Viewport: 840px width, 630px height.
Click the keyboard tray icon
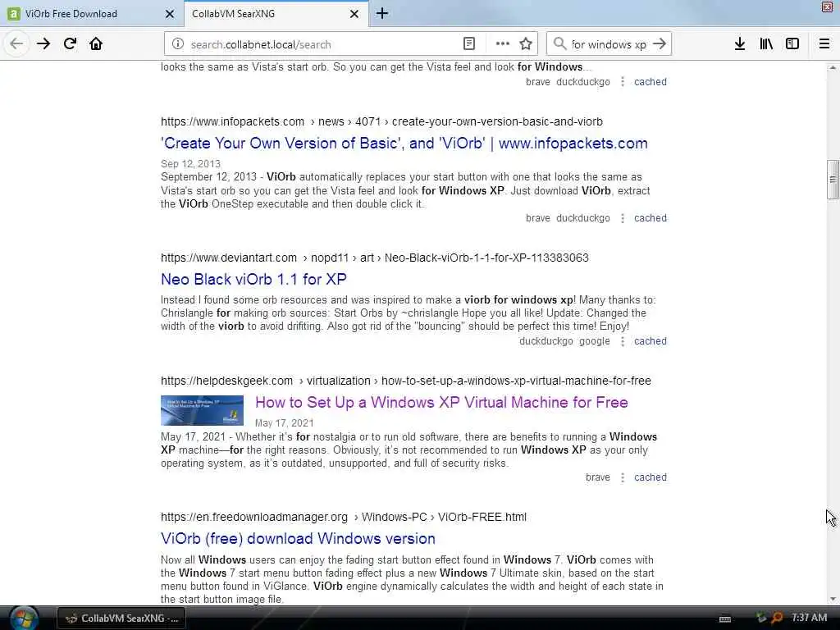pyautogui.click(x=725, y=619)
